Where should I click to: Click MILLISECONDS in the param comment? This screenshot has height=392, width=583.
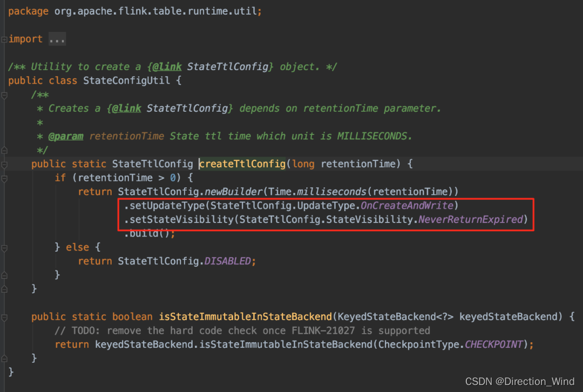(372, 136)
